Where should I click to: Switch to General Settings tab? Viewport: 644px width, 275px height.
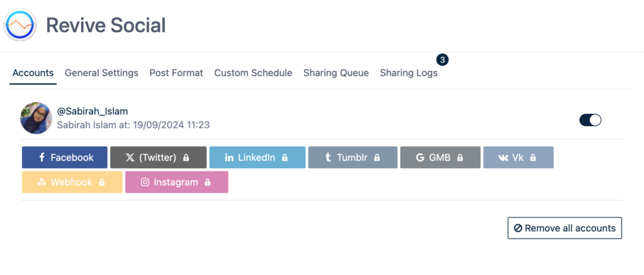pos(101,73)
